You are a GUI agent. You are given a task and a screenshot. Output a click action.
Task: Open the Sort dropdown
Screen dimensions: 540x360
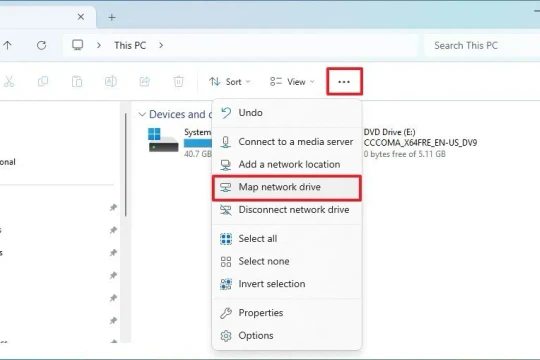tap(230, 82)
